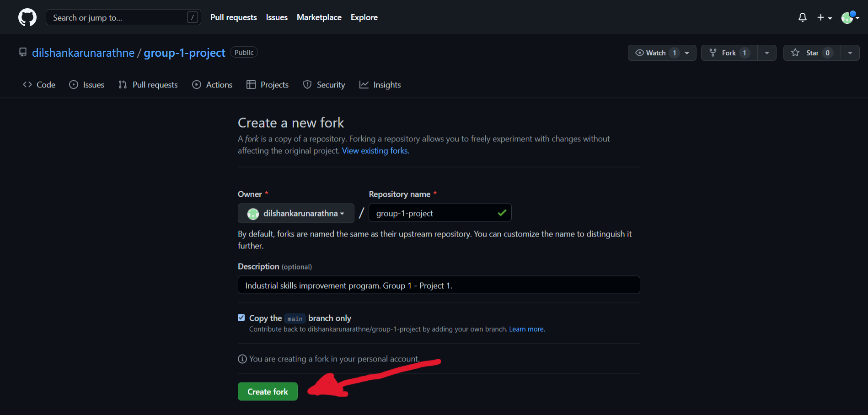Open the repository Pull requests tab
Viewport: 868px width, 415px height.
point(148,85)
